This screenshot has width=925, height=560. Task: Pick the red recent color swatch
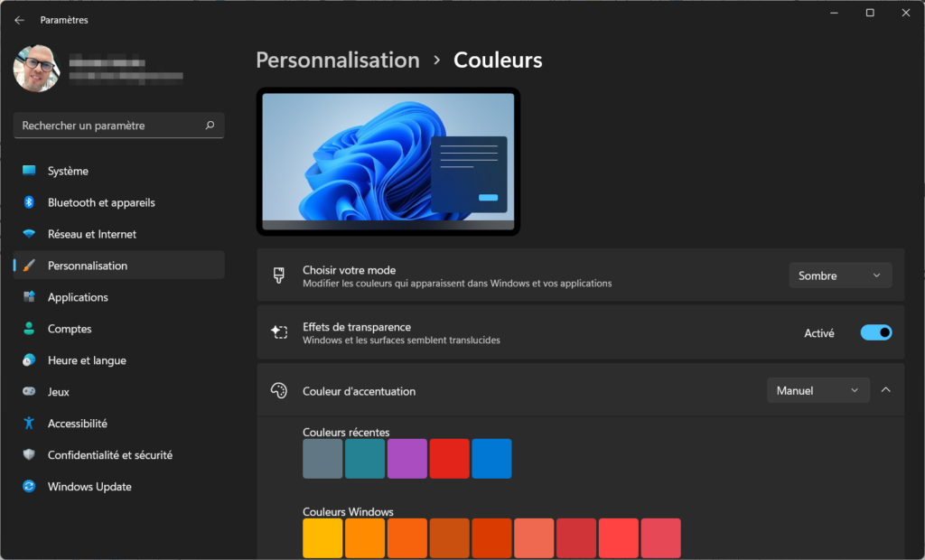click(x=450, y=459)
